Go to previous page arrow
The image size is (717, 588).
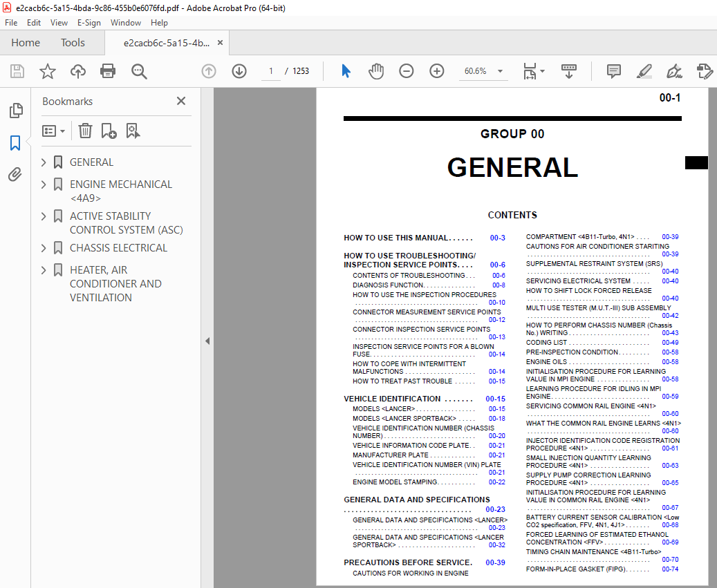209,71
